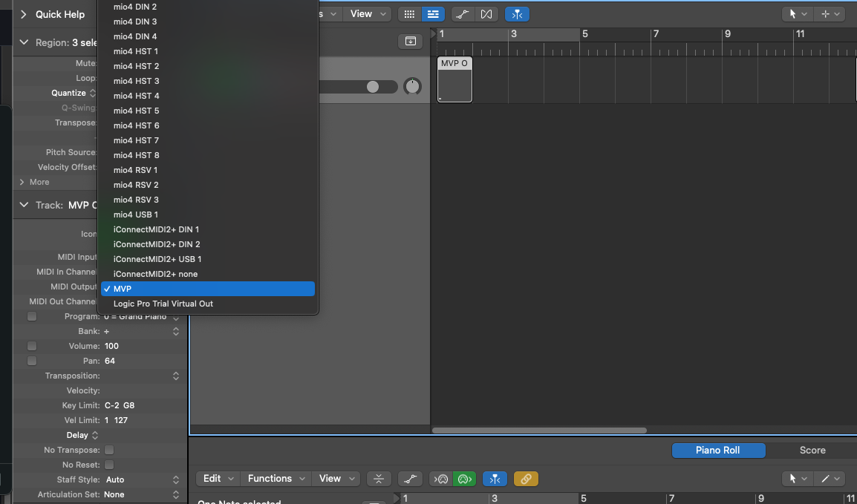The image size is (857, 504).
Task: Enable the No Reset checkbox
Action: tap(109, 465)
